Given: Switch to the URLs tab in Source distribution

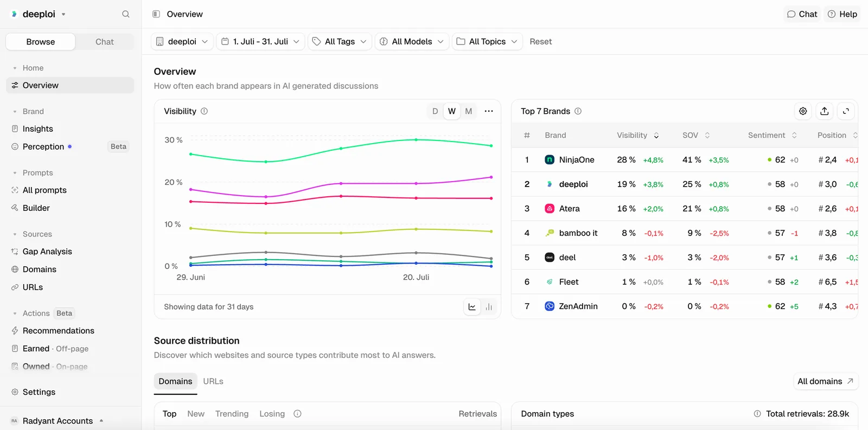Looking at the screenshot, I should 213,382.
